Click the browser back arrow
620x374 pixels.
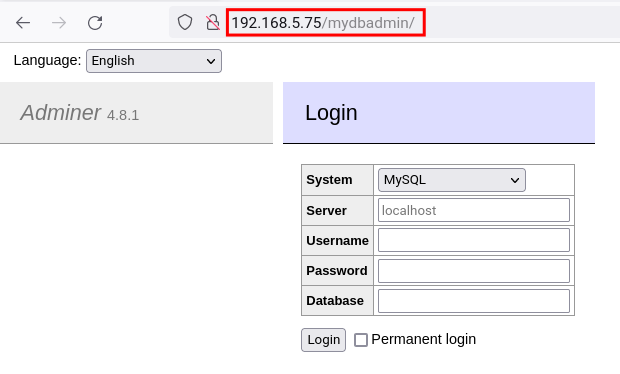23,23
